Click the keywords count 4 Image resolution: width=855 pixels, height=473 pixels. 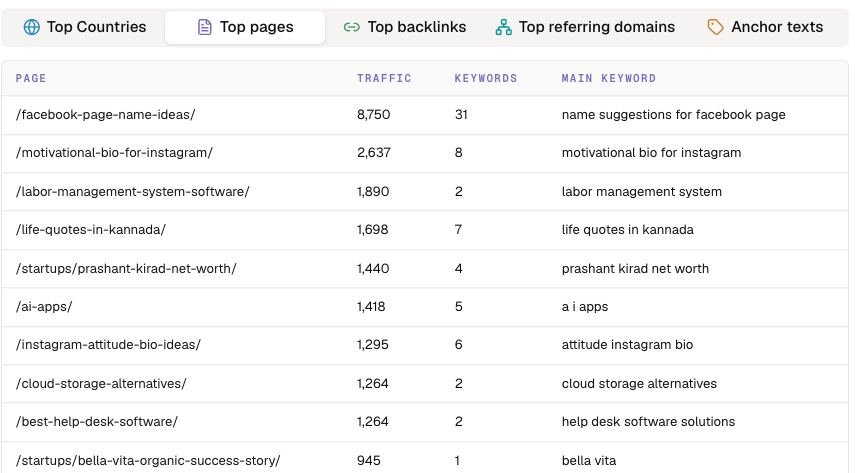pyautogui.click(x=459, y=268)
